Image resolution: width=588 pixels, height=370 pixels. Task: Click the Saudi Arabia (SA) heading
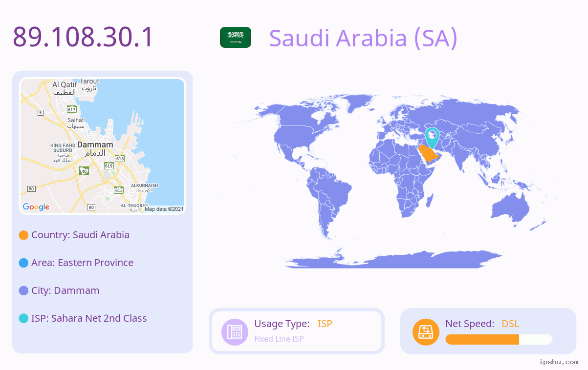[363, 38]
